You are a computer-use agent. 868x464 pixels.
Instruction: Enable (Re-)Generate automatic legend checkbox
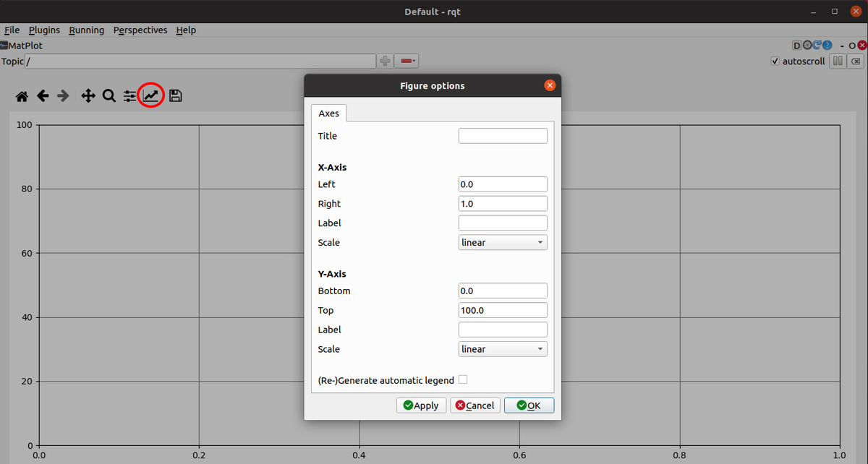coord(463,379)
